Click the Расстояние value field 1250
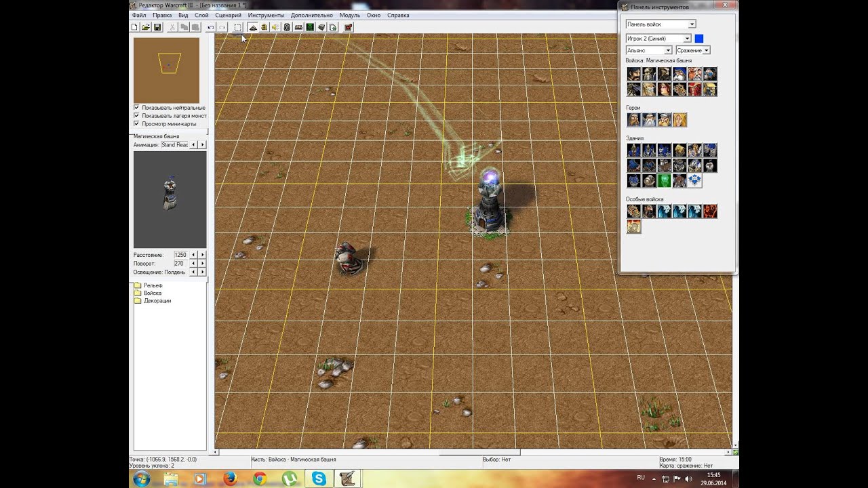Screen dimensions: 868x488 (180, 255)
